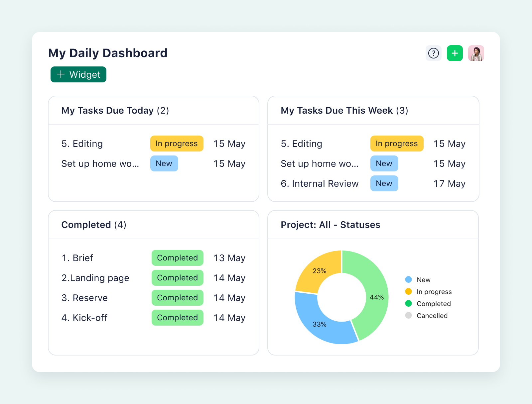Toggle the New badge on Internal Review
This screenshot has width=532, height=404.
384,183
